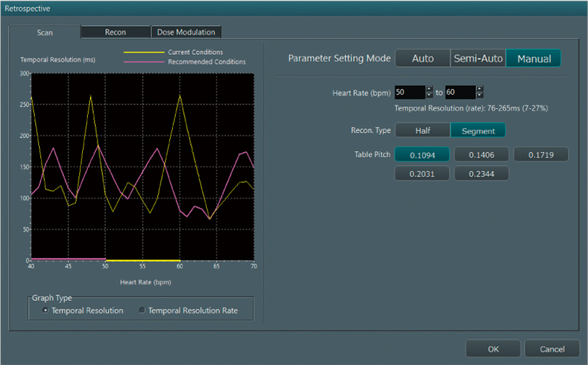588x365 pixels.
Task: Click the maximum heart rate field
Action: (x=460, y=92)
